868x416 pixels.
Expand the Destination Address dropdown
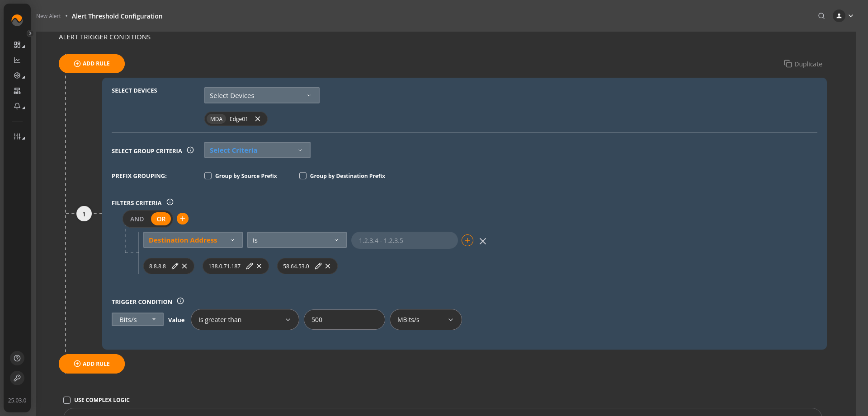point(193,240)
